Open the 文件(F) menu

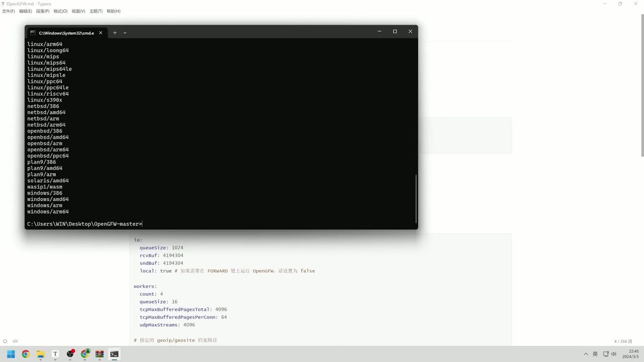pyautogui.click(x=9, y=11)
